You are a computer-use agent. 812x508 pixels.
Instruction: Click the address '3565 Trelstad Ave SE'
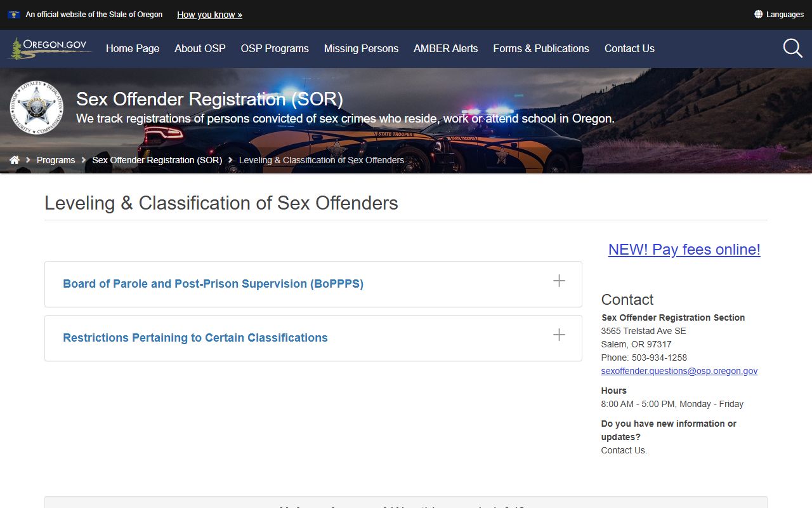(643, 331)
